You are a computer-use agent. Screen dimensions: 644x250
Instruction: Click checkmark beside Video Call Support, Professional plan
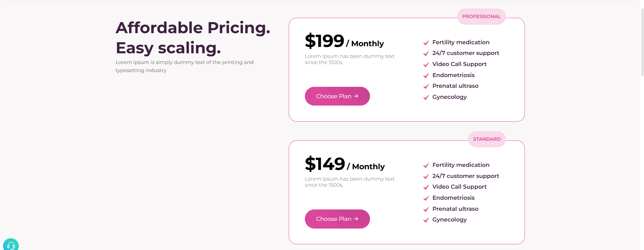click(x=426, y=64)
